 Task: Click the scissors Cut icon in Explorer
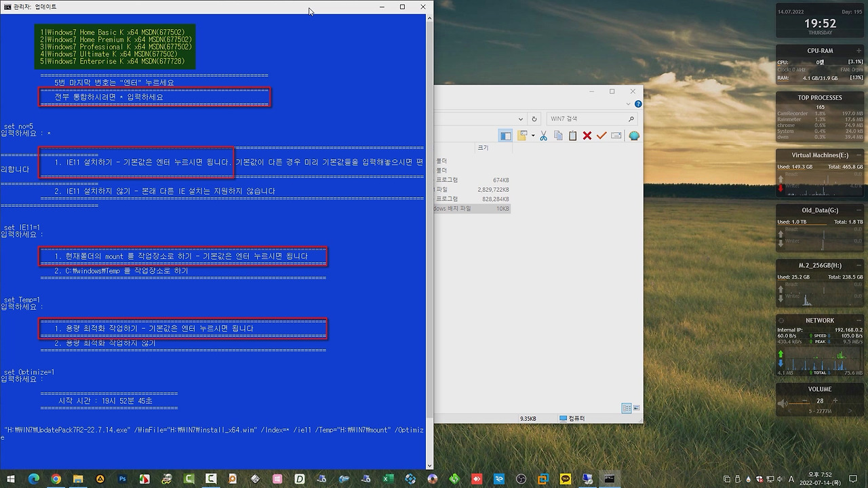(543, 136)
